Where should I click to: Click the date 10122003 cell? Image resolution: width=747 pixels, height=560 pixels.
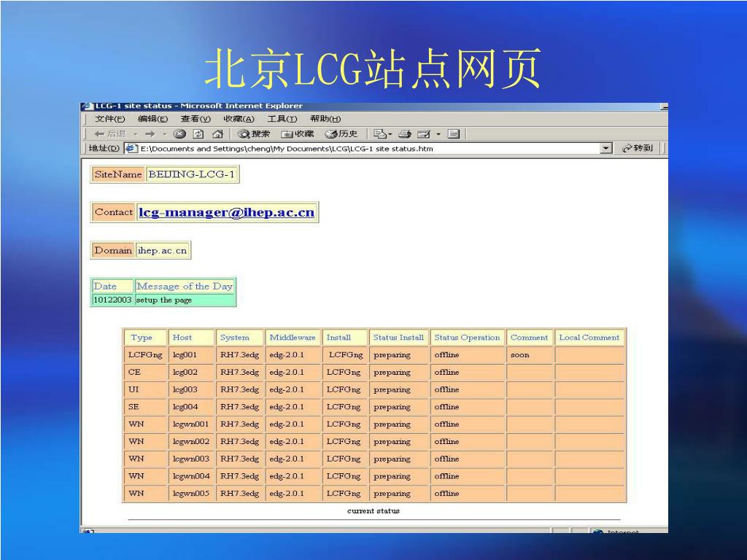(112, 300)
